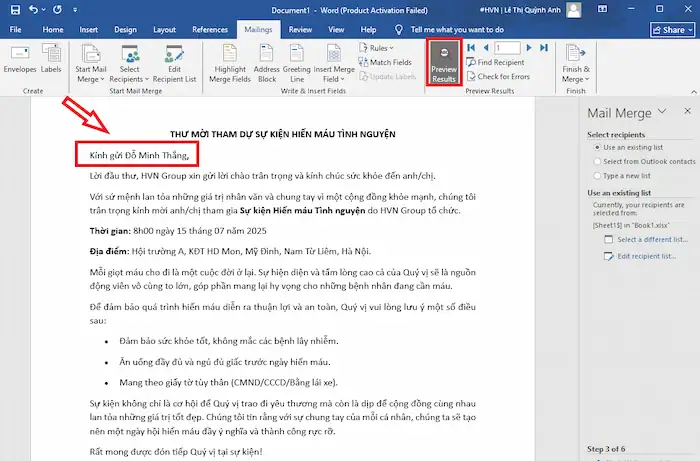700x461 pixels.
Task: Click 'Select a different list...' link
Action: coord(651,240)
